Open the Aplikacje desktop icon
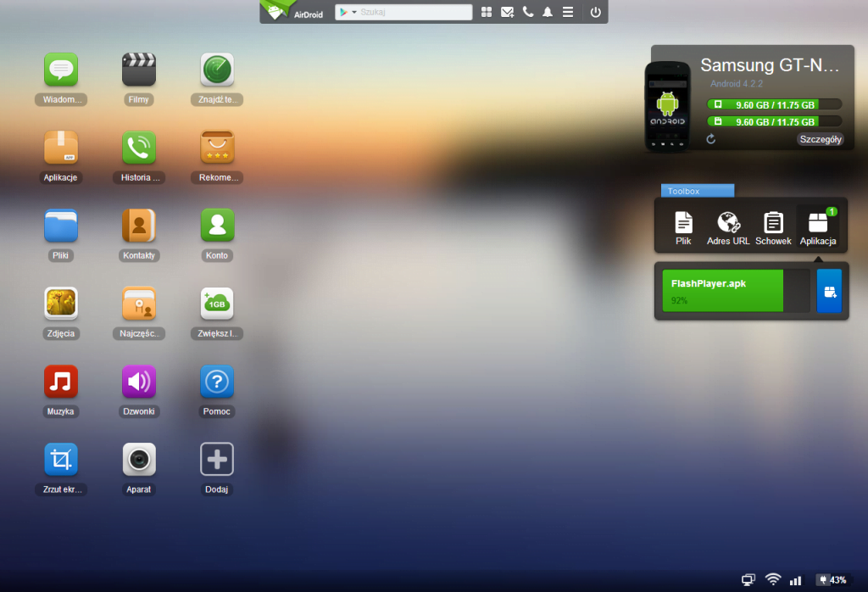This screenshot has height=592, width=868. click(x=61, y=148)
